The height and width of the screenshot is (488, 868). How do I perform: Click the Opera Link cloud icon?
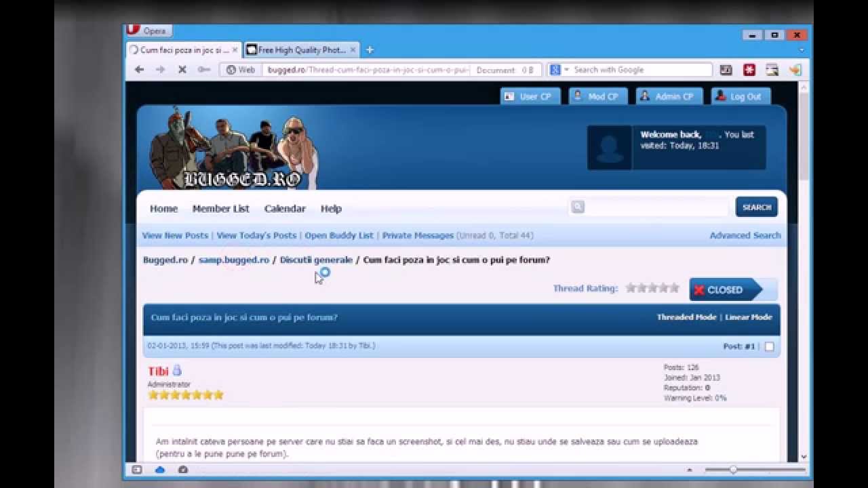pyautogui.click(x=160, y=470)
